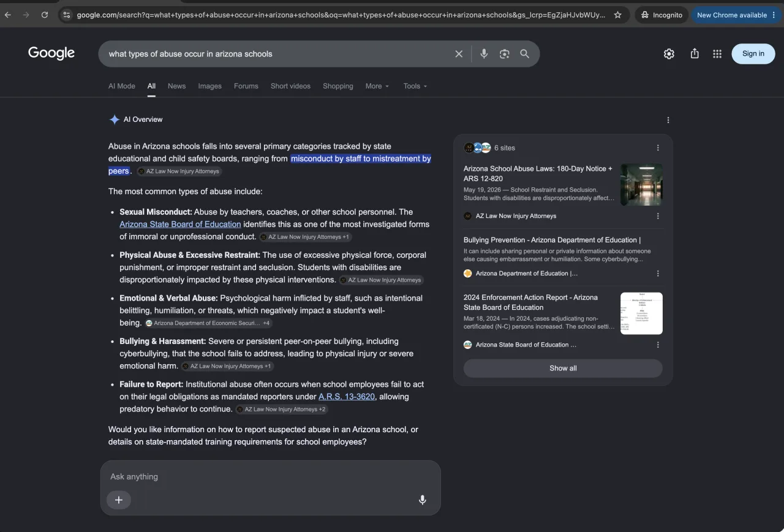The image size is (784, 532).
Task: Expand the More dropdown
Action: point(377,86)
